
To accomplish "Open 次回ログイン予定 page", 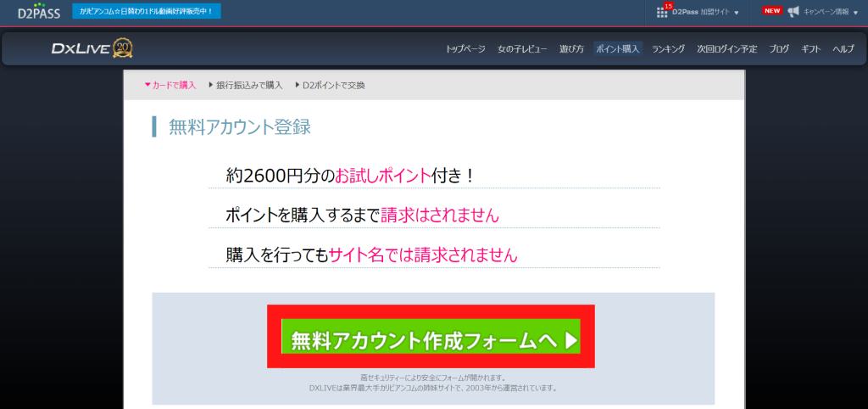I will coord(726,49).
